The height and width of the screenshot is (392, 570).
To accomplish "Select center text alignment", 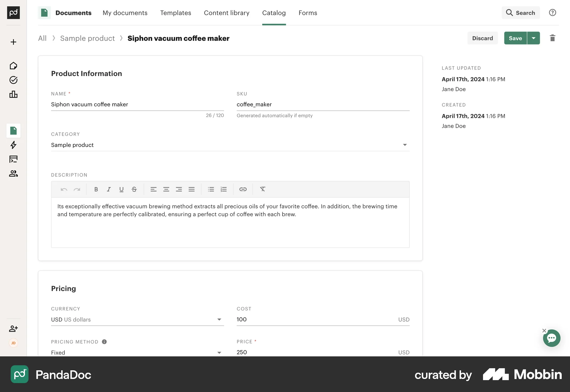I will point(166,189).
